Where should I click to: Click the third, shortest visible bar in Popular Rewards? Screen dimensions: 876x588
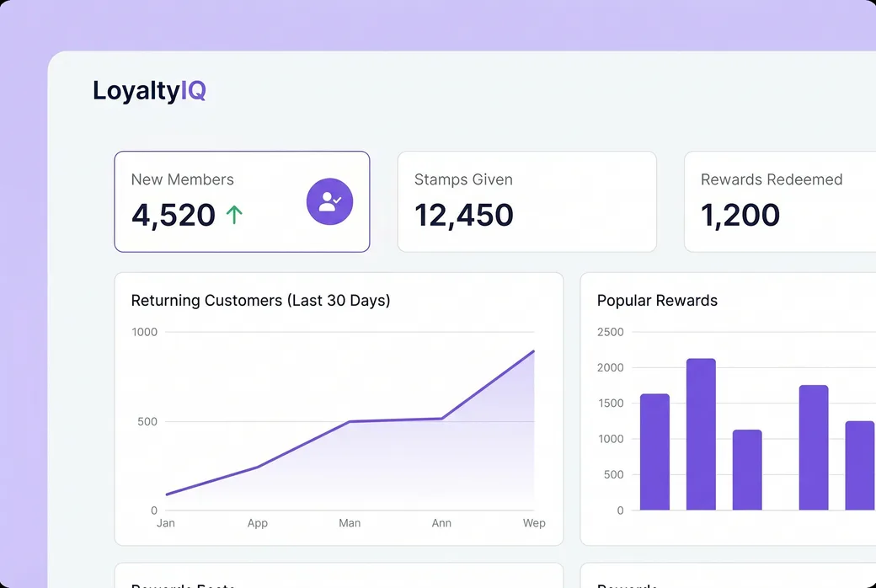click(x=747, y=470)
